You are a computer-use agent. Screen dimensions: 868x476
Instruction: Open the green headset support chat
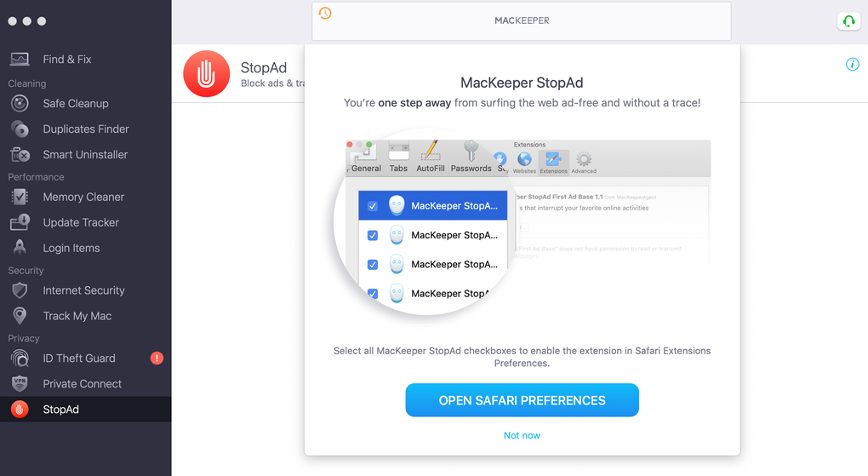pyautogui.click(x=848, y=21)
